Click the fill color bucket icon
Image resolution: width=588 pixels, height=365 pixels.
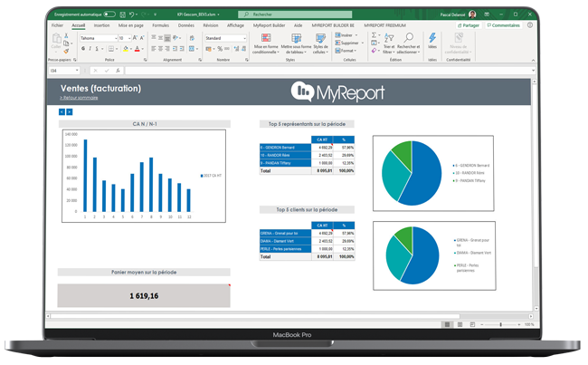pos(126,49)
